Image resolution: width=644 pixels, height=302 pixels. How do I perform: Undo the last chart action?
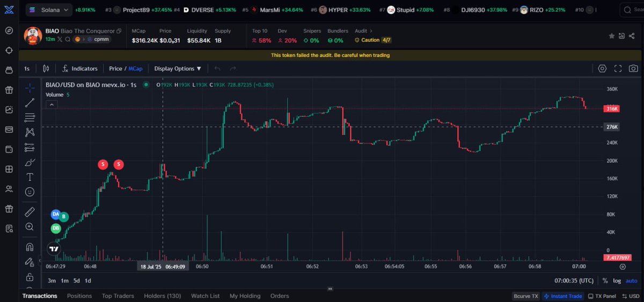(217, 69)
